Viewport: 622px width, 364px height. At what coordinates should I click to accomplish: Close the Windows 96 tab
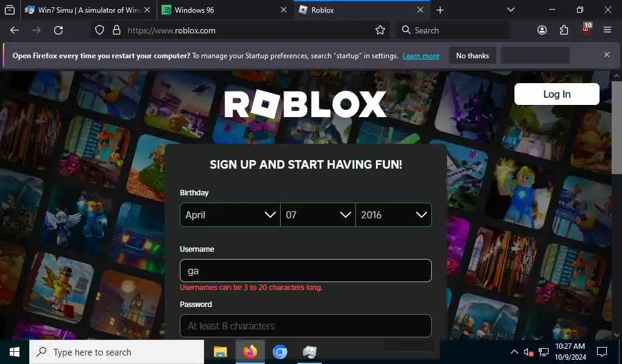pos(283,10)
